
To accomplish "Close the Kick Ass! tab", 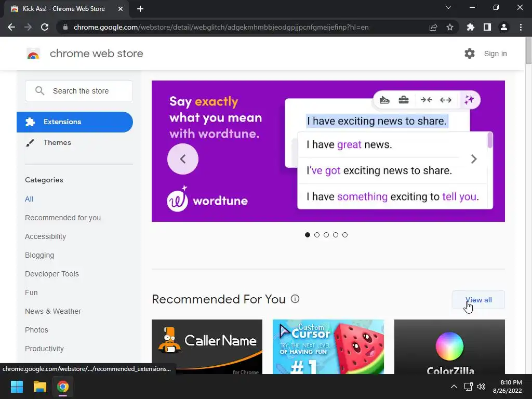I will pyautogui.click(x=121, y=9).
